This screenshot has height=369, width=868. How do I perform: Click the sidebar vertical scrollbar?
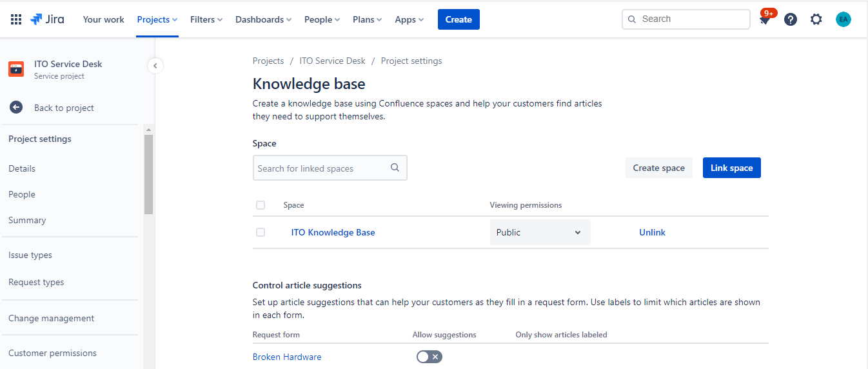pos(148,174)
